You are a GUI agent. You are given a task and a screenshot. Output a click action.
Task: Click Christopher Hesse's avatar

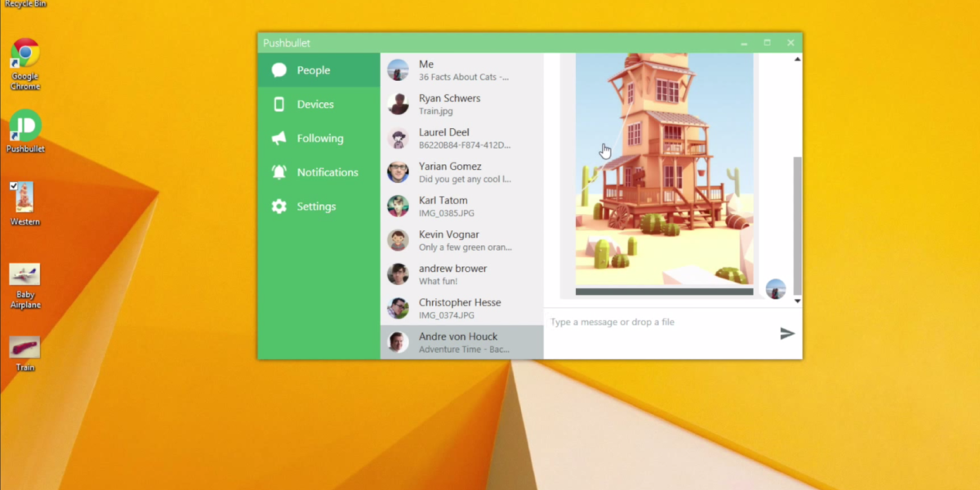click(x=398, y=309)
